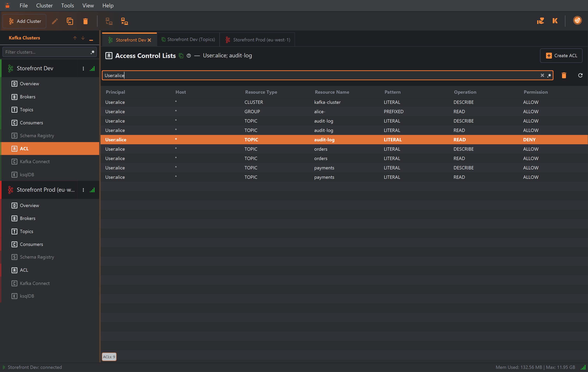Click the help icon beside Access Control Lists
The width and height of the screenshot is (588, 372).
pos(189,56)
